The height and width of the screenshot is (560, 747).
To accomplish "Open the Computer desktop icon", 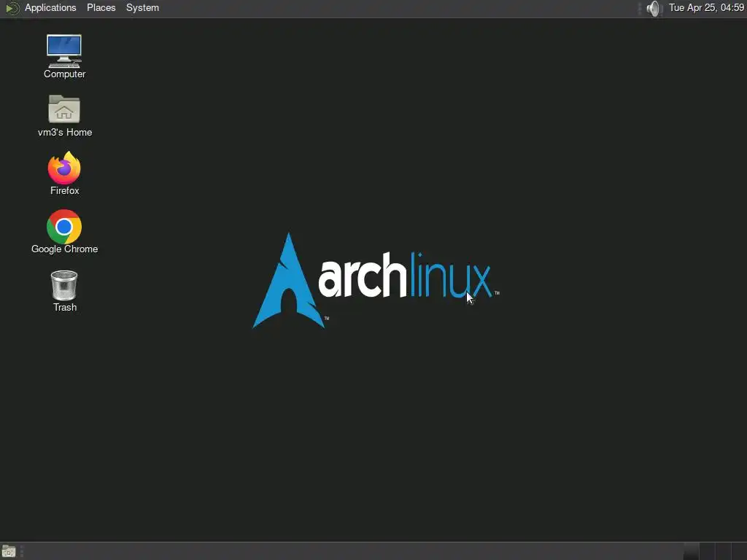I will (x=64, y=56).
